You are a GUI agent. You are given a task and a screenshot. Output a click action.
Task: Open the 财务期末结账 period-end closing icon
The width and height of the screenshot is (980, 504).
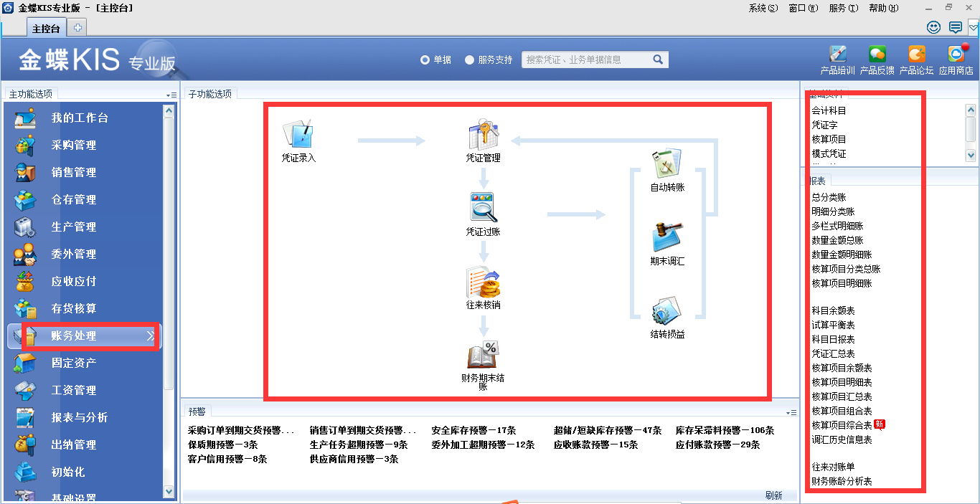483,356
